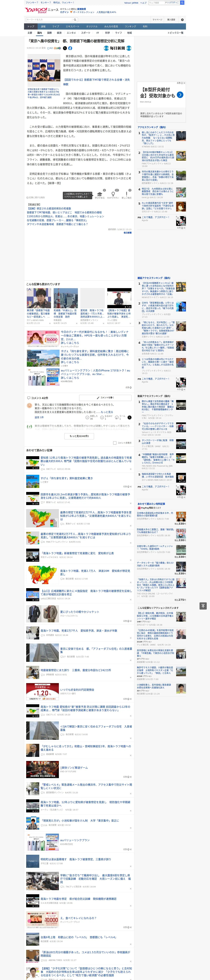Click the コメントを書く button
Viewport: 210px width, 980px height.
point(105,398)
